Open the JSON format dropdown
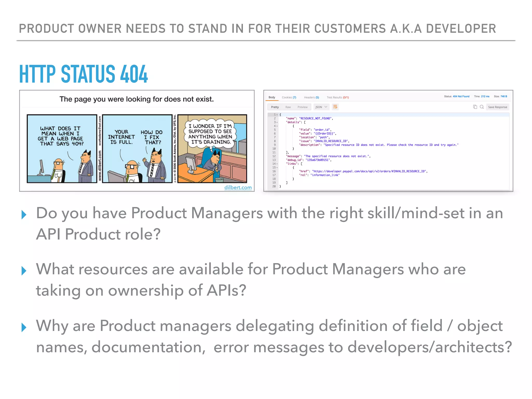Image resolution: width=532 pixels, height=399 pixels. click(321, 107)
